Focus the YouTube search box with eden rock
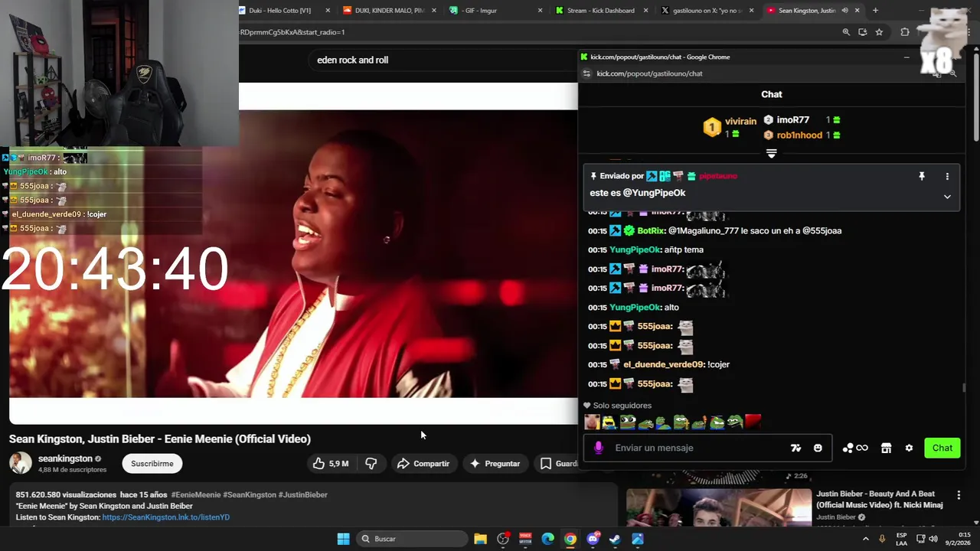Viewport: 980px width, 551px height. coord(444,60)
